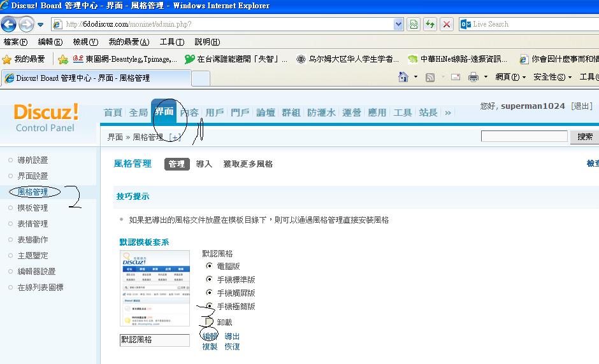Click the Home house icon in command bar
599x364 pixels.
pyautogui.click(x=403, y=77)
